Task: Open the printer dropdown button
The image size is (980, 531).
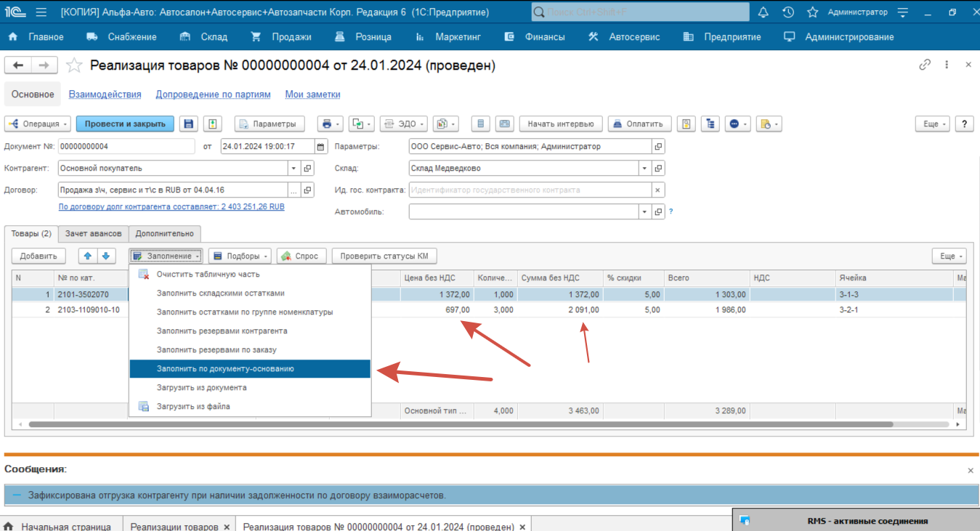Action: [331, 124]
